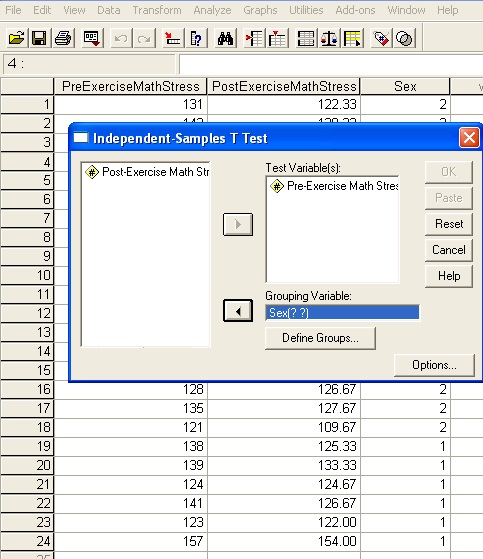Select row header 1
Viewport: 483px width, 559px height.
click(27, 104)
